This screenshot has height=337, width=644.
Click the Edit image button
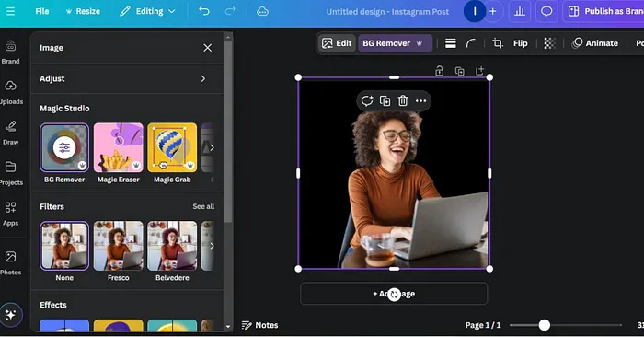click(337, 43)
